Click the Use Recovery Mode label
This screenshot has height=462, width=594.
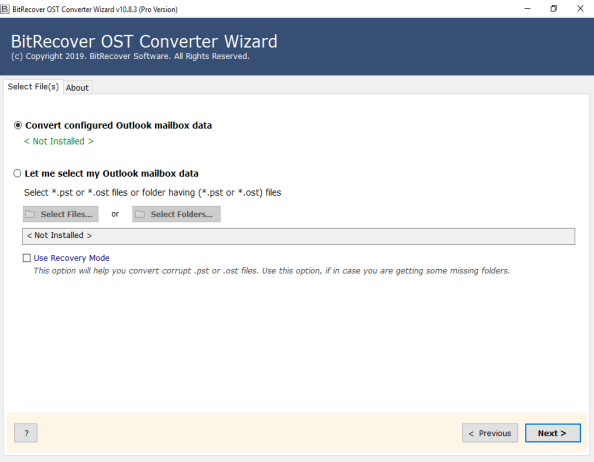[x=71, y=258]
